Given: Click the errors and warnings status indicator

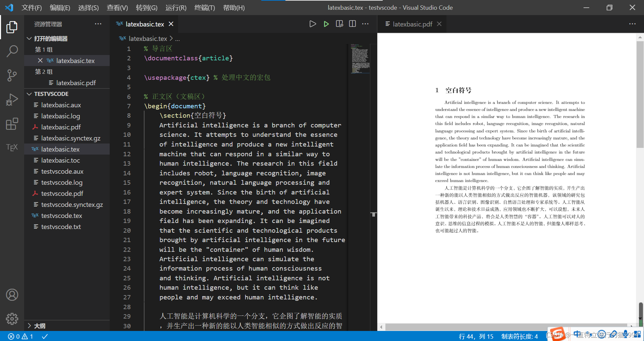Looking at the screenshot, I should 21,336.
